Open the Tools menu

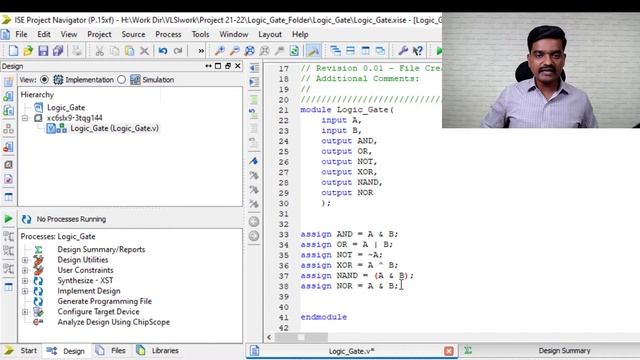pos(200,34)
